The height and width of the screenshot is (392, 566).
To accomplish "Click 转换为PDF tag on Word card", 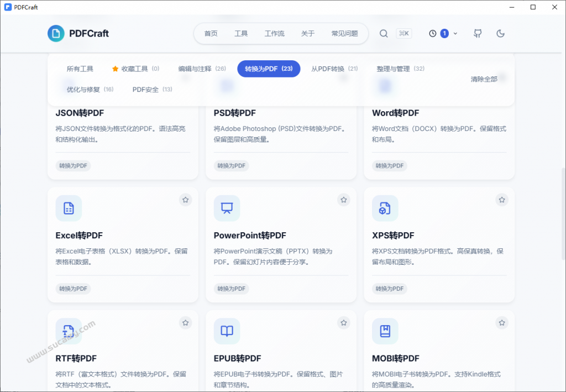I will pos(390,166).
